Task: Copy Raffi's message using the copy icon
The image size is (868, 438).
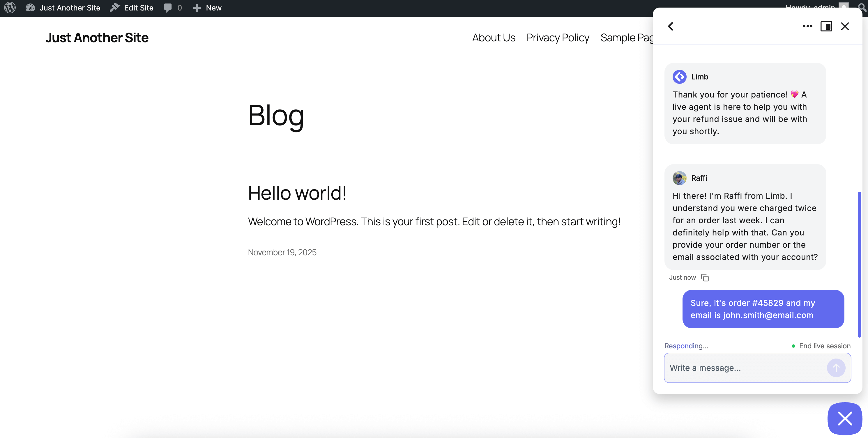Action: tap(705, 277)
